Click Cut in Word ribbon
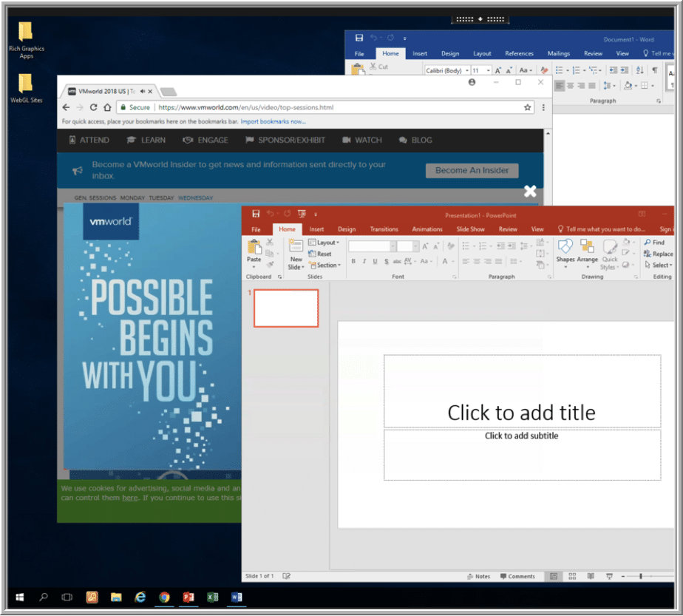This screenshot has width=683, height=616. tap(378, 67)
